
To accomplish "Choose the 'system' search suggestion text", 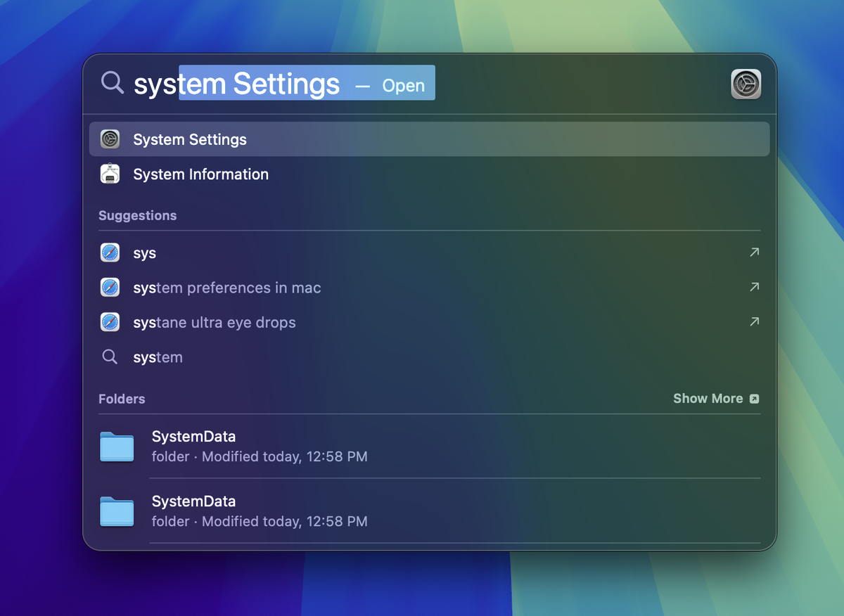I will (x=158, y=357).
